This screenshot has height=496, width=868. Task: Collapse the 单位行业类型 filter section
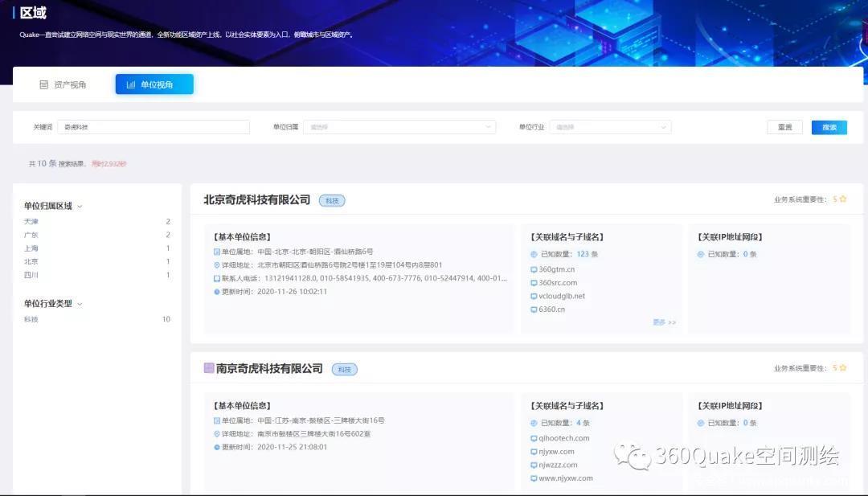[x=80, y=304]
